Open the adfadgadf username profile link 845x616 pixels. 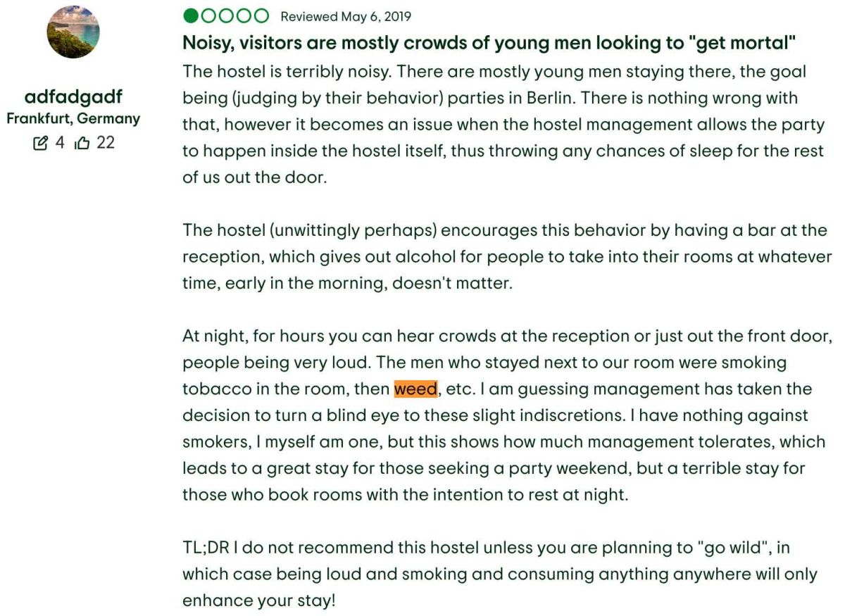coord(73,97)
